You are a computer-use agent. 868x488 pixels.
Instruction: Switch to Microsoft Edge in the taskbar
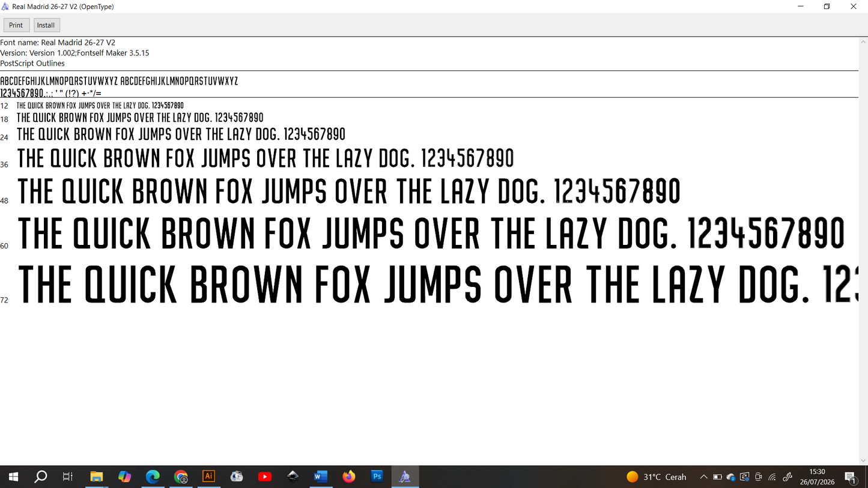tap(153, 477)
